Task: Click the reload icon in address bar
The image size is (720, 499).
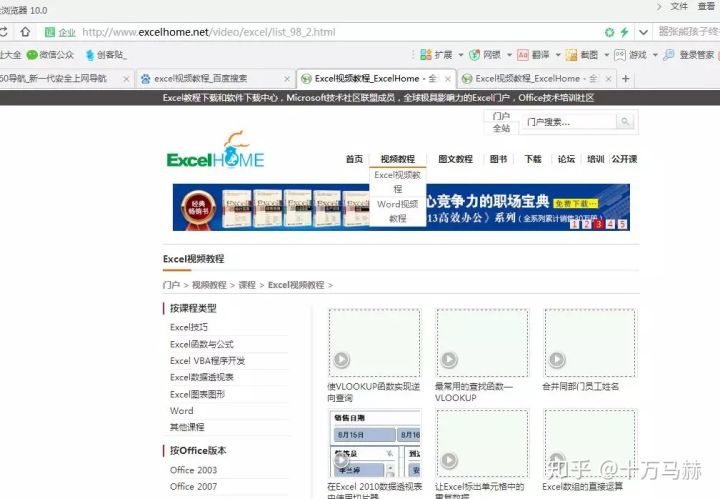Action: pyautogui.click(x=3, y=32)
